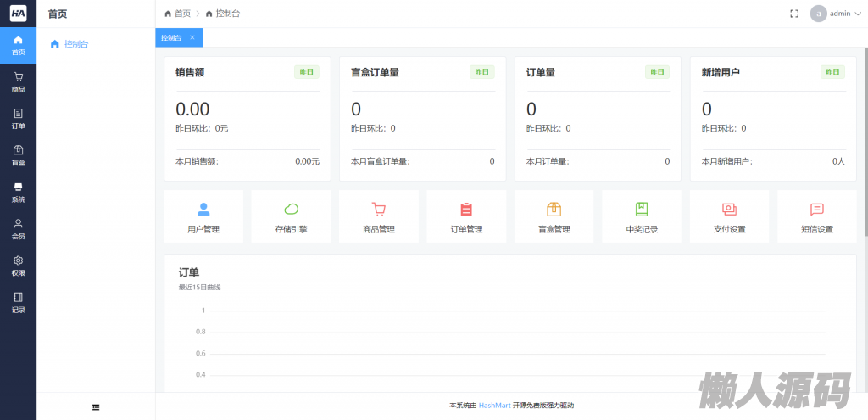This screenshot has height=420, width=868.
Task: Open the 商品 section in sidebar
Action: [18, 81]
